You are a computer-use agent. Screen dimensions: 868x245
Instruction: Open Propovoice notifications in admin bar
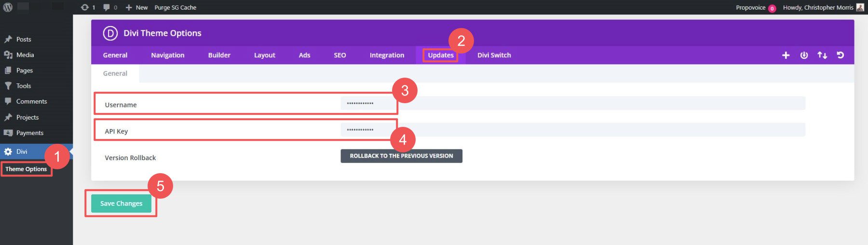coord(756,8)
